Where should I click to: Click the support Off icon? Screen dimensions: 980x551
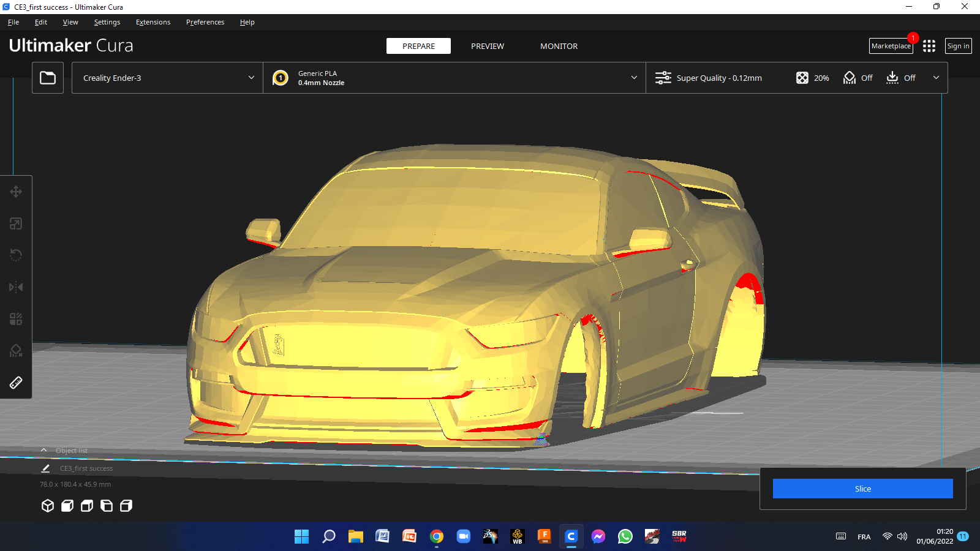coord(850,78)
